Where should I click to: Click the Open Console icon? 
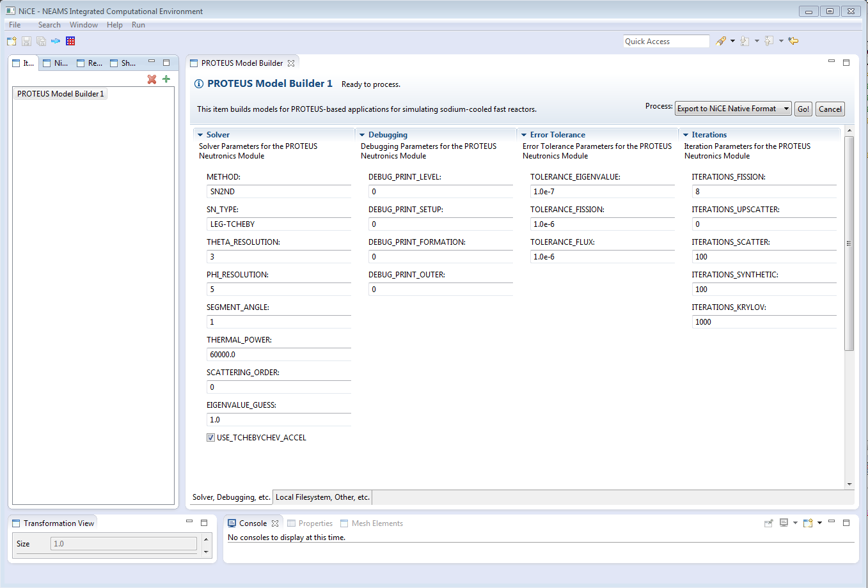(808, 523)
